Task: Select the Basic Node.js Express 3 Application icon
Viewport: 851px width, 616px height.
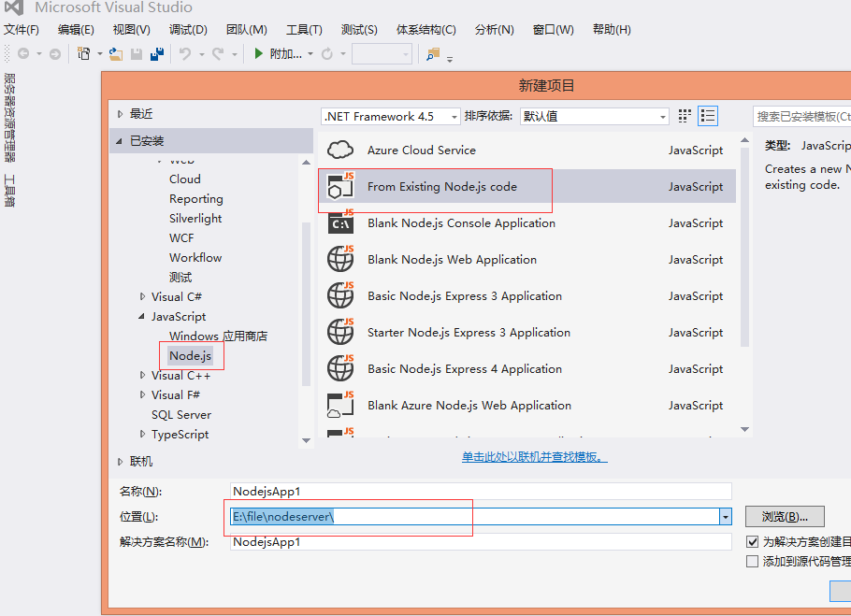Action: pyautogui.click(x=340, y=294)
